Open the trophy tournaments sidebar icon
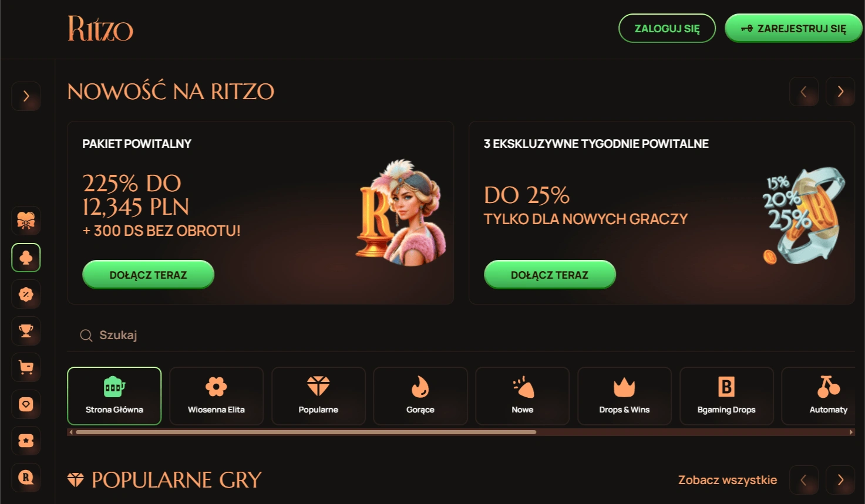The image size is (865, 504). [26, 331]
